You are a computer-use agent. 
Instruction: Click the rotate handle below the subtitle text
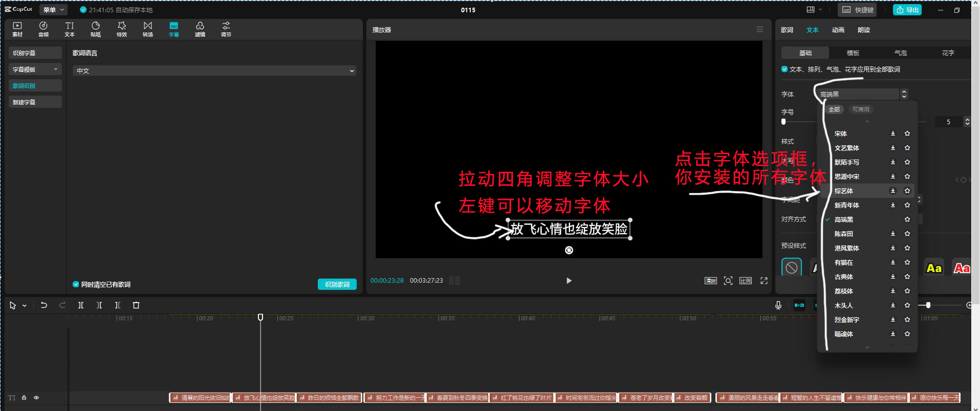coord(569,250)
